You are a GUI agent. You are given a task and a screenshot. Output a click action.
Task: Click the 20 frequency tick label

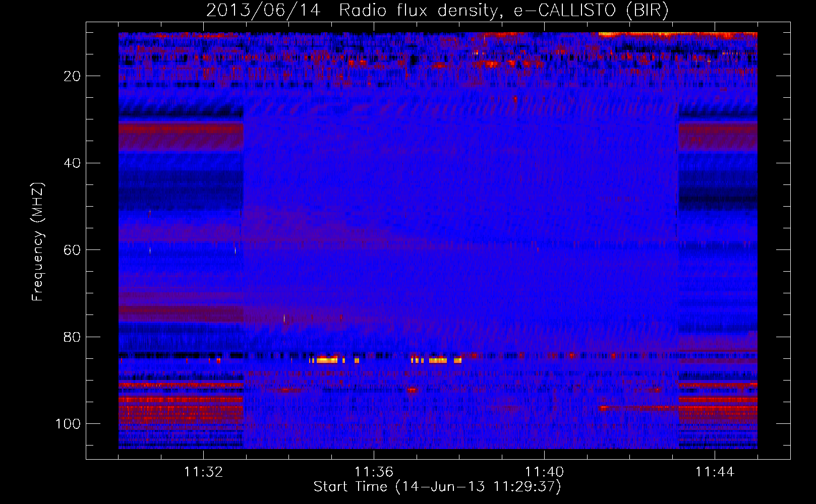click(72, 76)
